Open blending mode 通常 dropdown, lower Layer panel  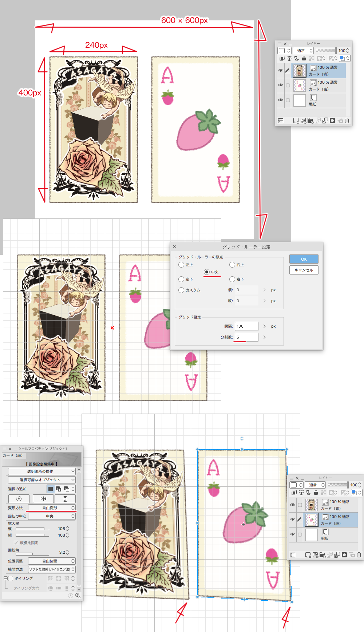pos(315,485)
